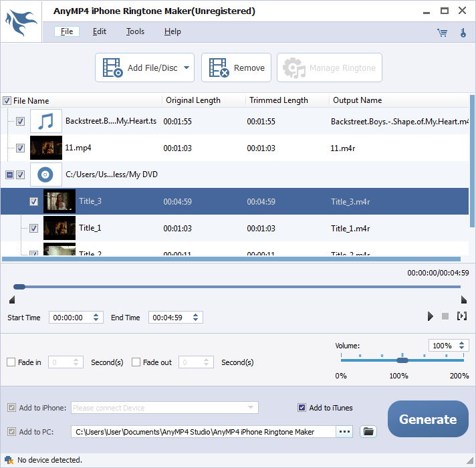
Task: Select the Title_1 thumbnail
Action: pos(59,228)
